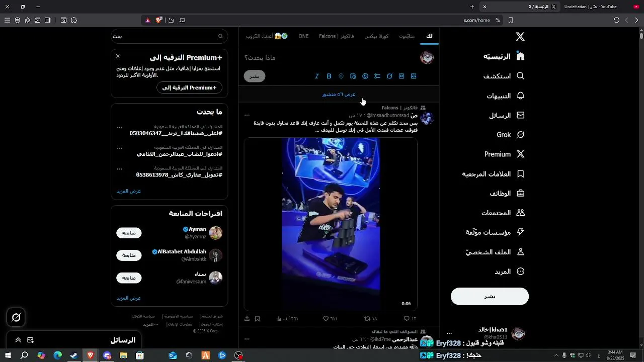Show more follow suggestions link
Image resolution: width=644 pixels, height=362 pixels.
(x=129, y=298)
